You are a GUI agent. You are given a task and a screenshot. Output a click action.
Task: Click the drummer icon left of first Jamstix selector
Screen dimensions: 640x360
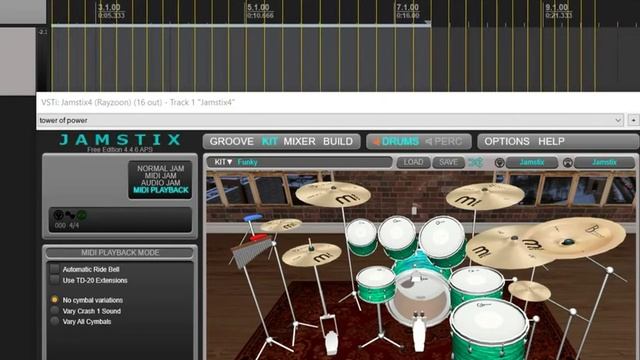point(499,162)
